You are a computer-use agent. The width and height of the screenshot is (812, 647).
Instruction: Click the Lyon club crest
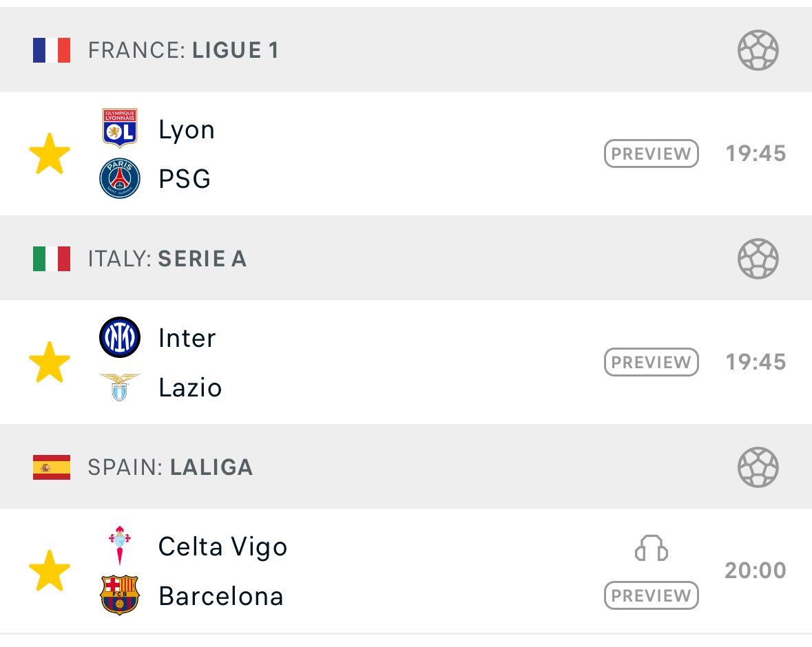click(120, 128)
